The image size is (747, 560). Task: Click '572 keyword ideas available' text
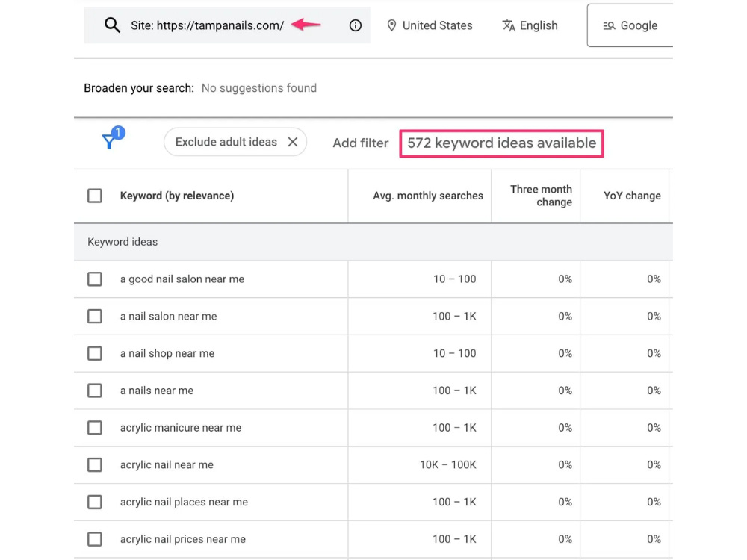click(x=502, y=143)
